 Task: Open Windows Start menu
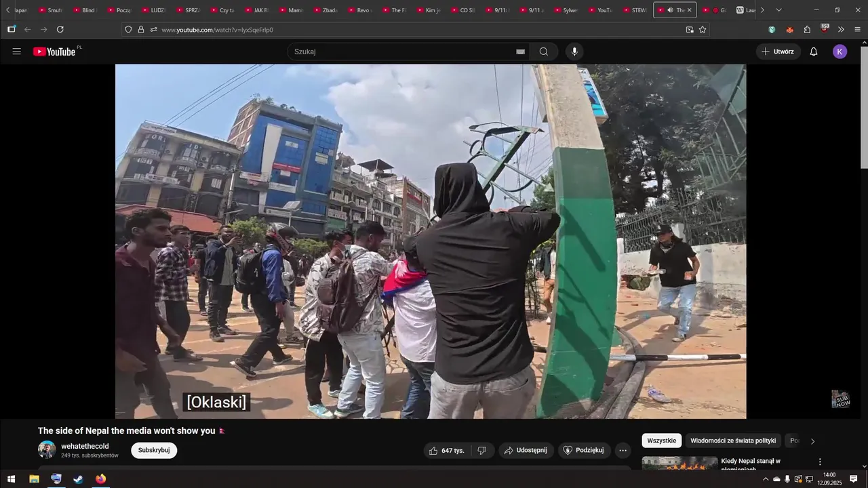(x=11, y=479)
